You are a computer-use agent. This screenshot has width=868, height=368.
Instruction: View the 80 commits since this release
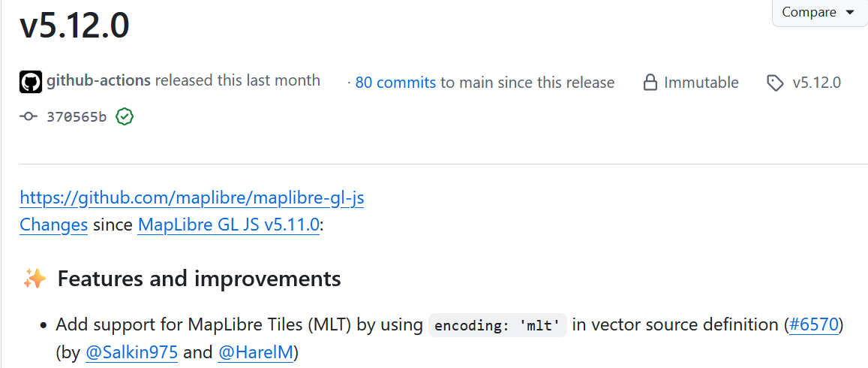395,83
